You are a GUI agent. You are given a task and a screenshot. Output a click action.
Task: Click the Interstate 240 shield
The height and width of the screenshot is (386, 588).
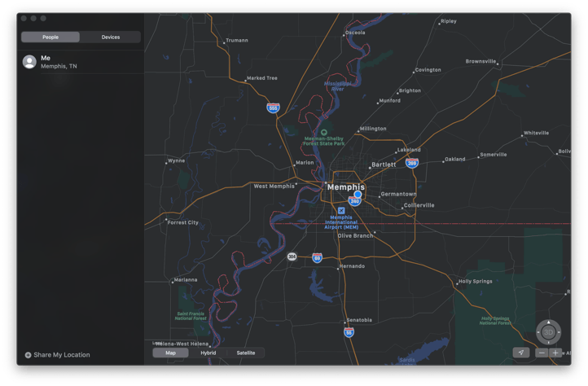click(x=354, y=201)
